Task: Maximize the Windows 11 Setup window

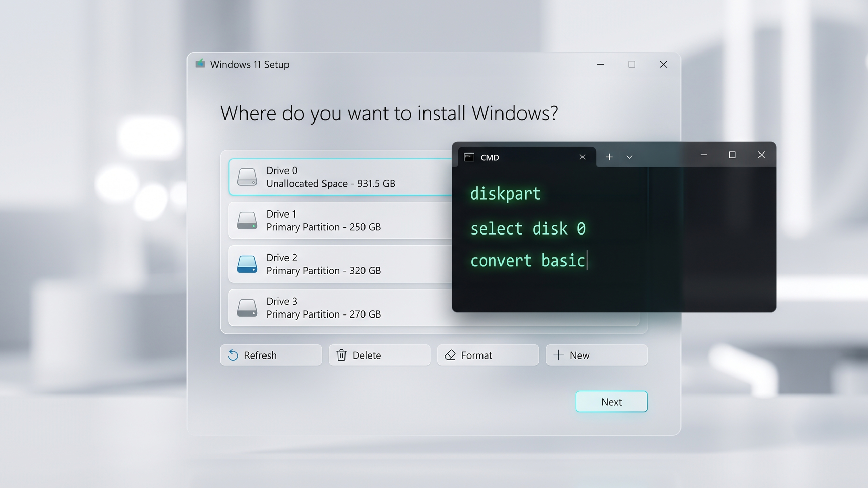Action: pos(631,64)
